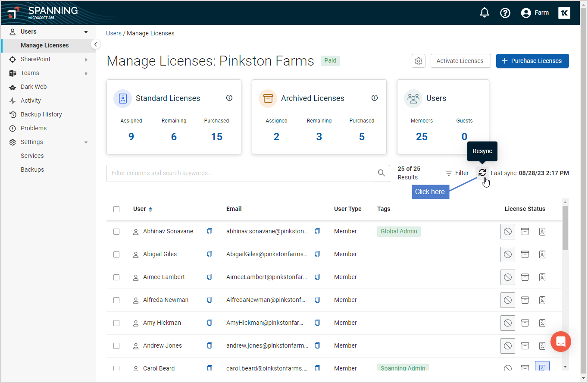Open the Filter options
Screen dimensions: 588x383
(x=457, y=173)
